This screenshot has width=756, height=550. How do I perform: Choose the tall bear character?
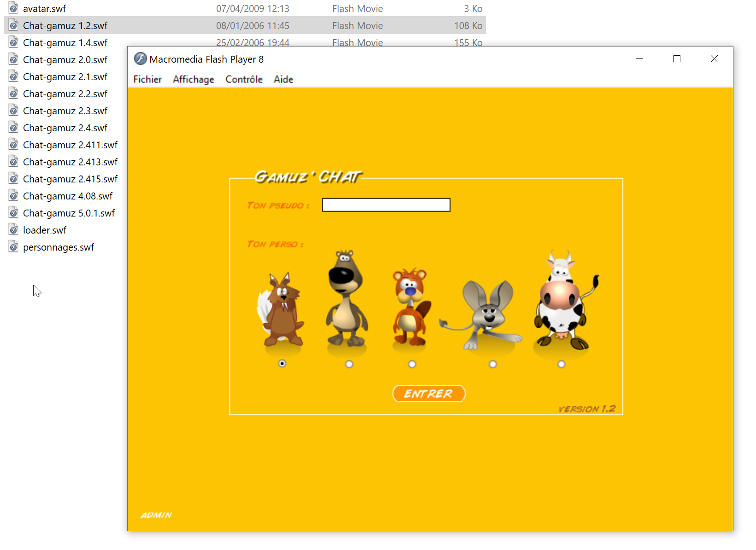pyautogui.click(x=346, y=299)
